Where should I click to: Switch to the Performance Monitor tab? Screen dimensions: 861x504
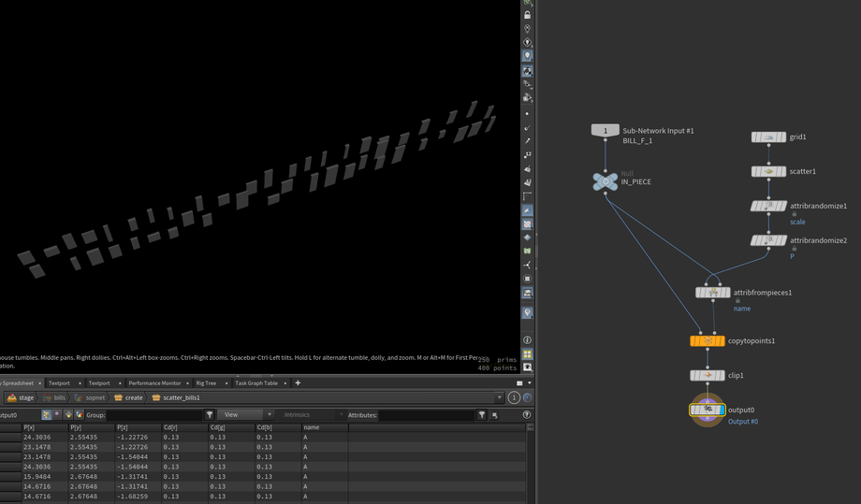[154, 382]
